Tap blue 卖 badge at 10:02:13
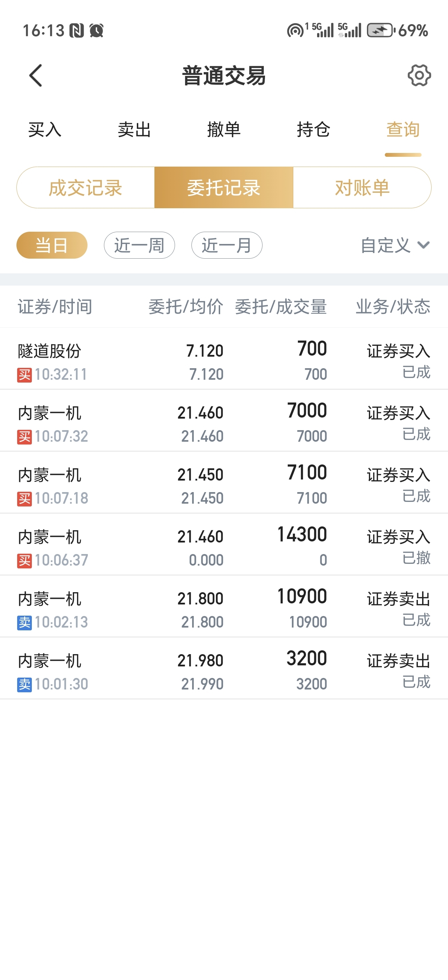Image resolution: width=448 pixels, height=980 pixels. pyautogui.click(x=24, y=623)
